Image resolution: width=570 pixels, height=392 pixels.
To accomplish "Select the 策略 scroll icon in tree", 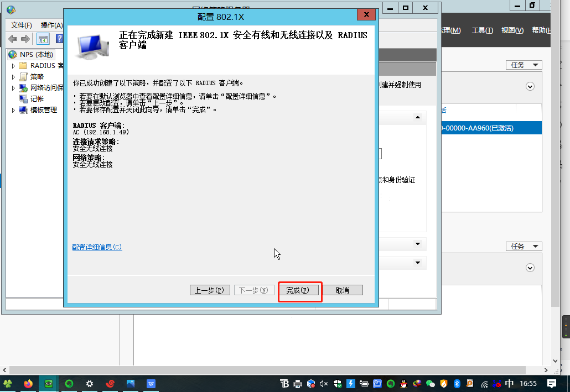I will 23,77.
